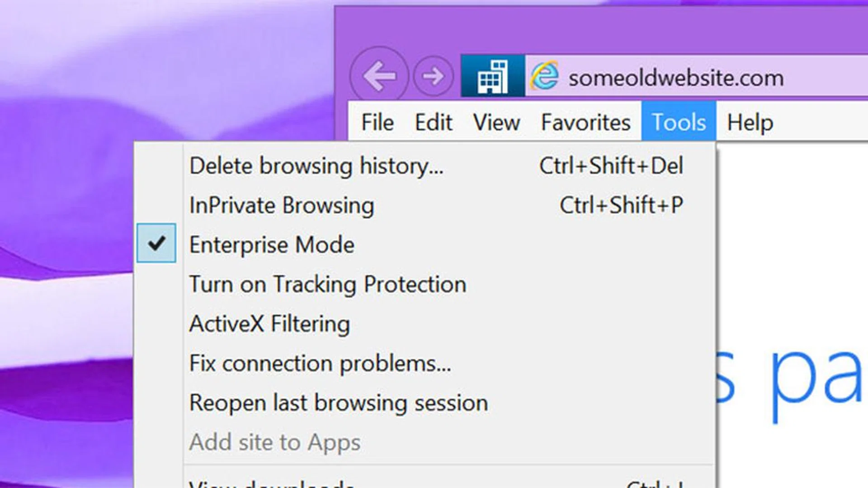This screenshot has width=868, height=488.
Task: Click the browser Back arrow button
Action: (x=379, y=75)
